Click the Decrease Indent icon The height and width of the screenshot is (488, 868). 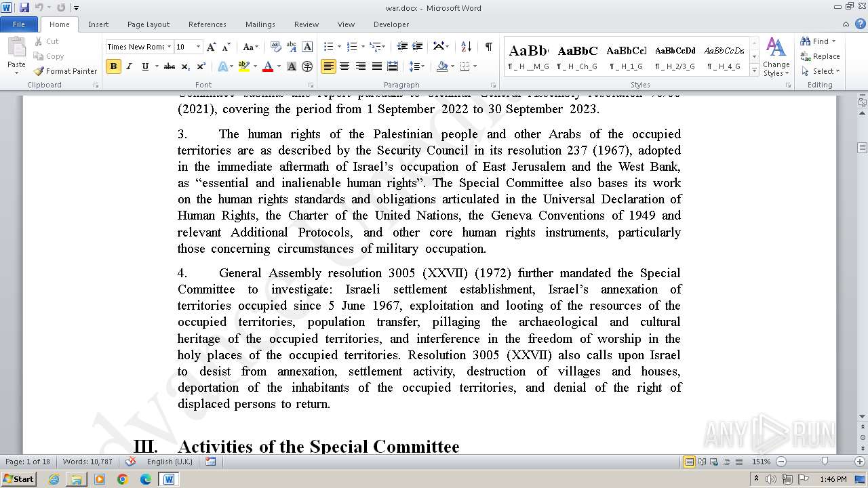click(402, 47)
